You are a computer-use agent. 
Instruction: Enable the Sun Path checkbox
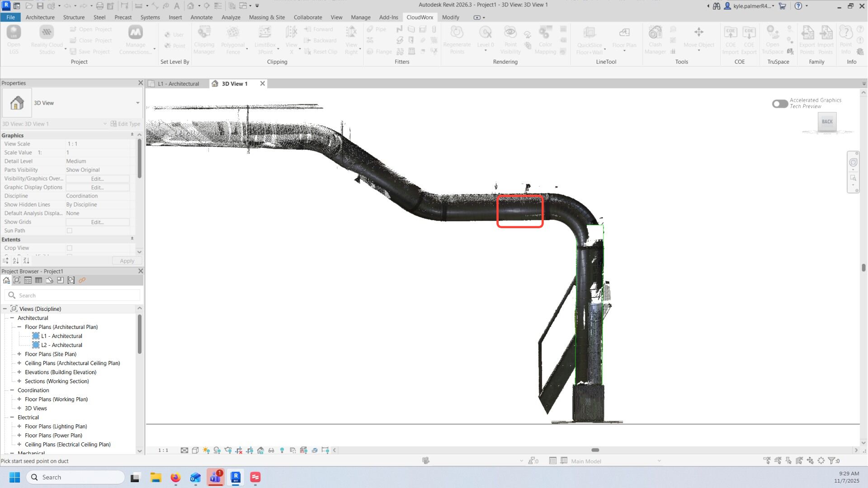point(70,231)
